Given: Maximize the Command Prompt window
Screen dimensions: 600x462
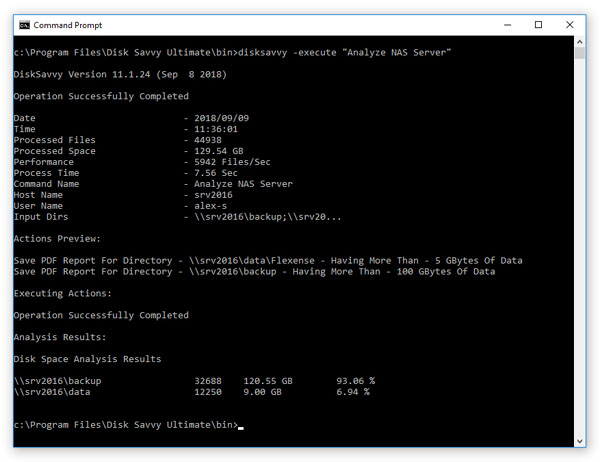Looking at the screenshot, I should coord(538,25).
